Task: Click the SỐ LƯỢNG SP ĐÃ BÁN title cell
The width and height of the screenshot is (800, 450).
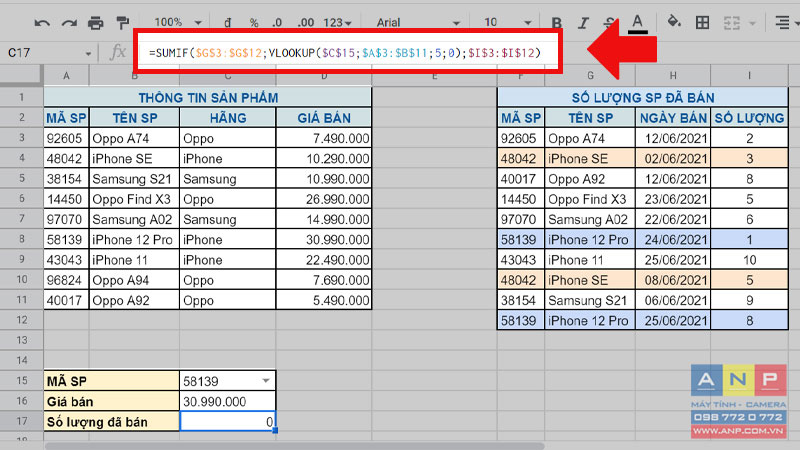Action: pyautogui.click(x=643, y=97)
